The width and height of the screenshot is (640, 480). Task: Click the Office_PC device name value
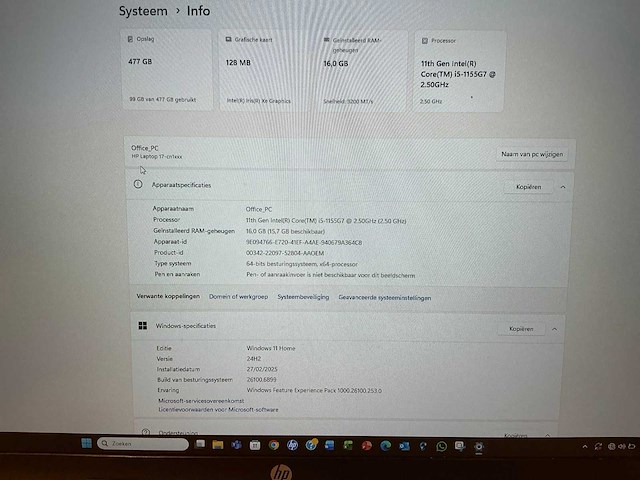click(259, 209)
